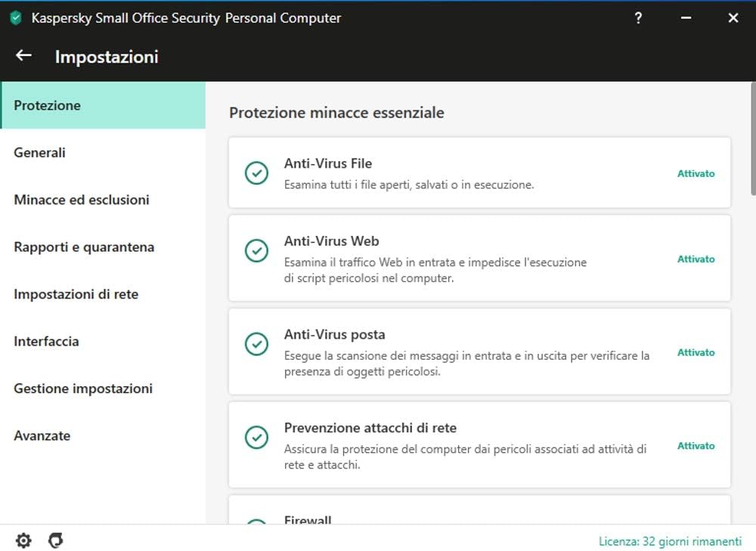Open the help question mark icon

(x=638, y=18)
